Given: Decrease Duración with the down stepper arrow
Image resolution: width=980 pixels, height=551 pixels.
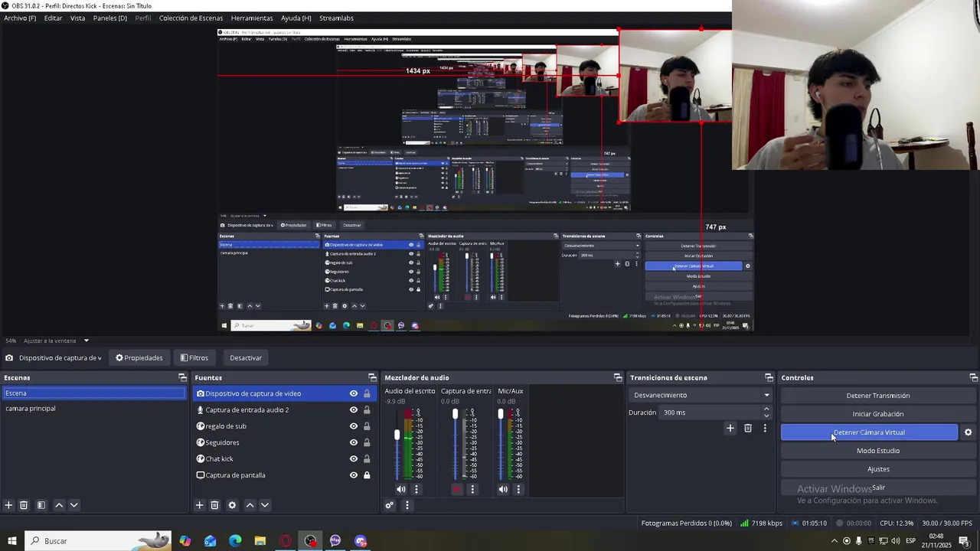Looking at the screenshot, I should 766,416.
